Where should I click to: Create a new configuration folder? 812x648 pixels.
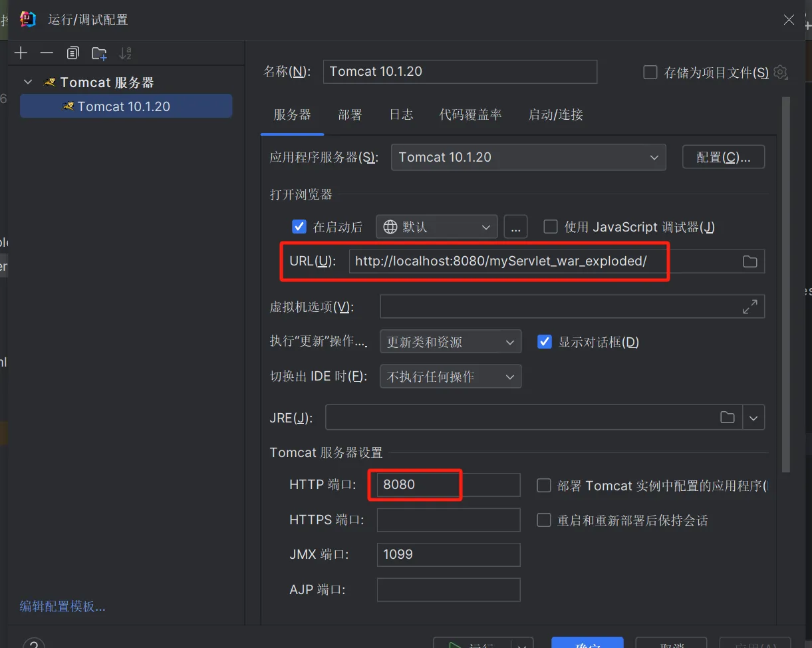(99, 53)
